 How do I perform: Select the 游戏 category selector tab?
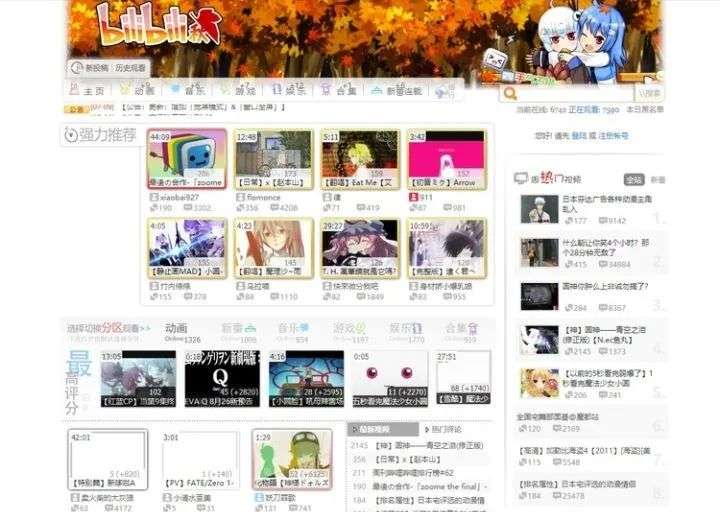click(350, 332)
